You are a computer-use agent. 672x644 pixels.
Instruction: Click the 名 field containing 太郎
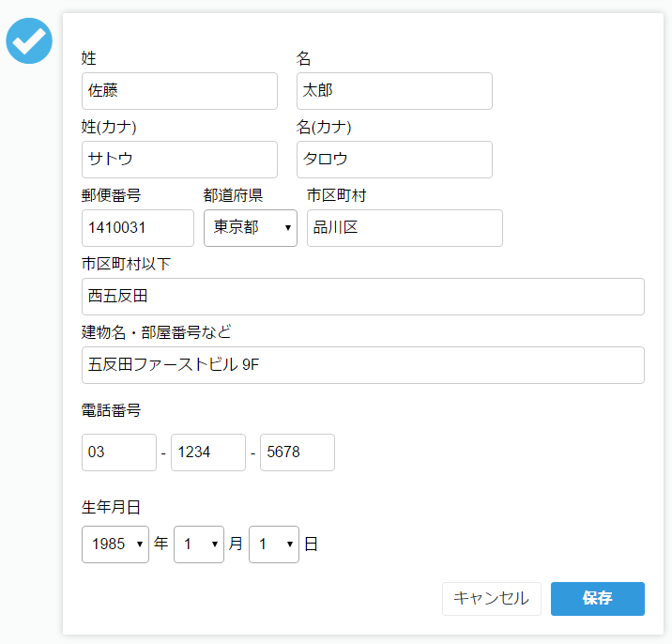(394, 91)
